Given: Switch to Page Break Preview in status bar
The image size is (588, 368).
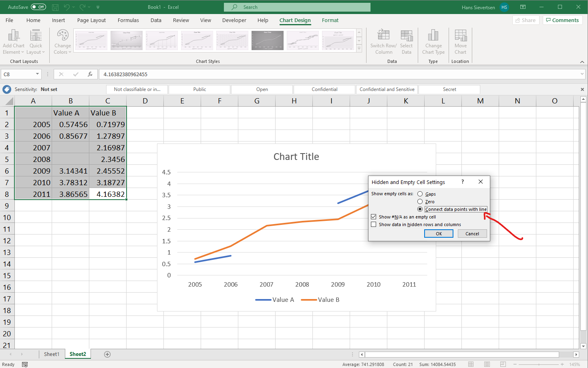Looking at the screenshot, I should point(503,364).
